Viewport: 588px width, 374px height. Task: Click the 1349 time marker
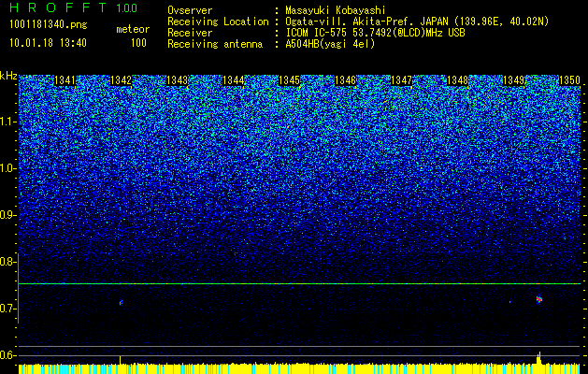[513, 80]
